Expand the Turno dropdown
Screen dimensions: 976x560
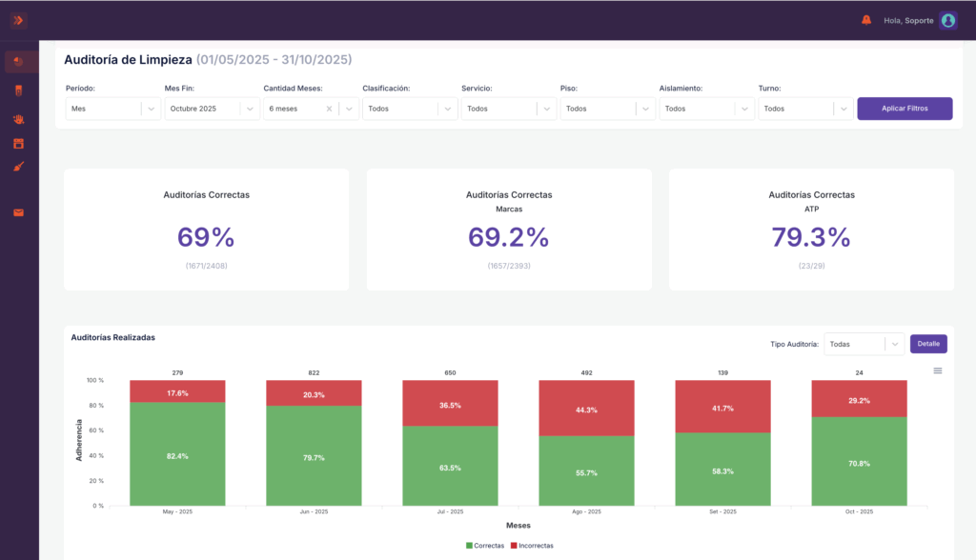coord(805,109)
